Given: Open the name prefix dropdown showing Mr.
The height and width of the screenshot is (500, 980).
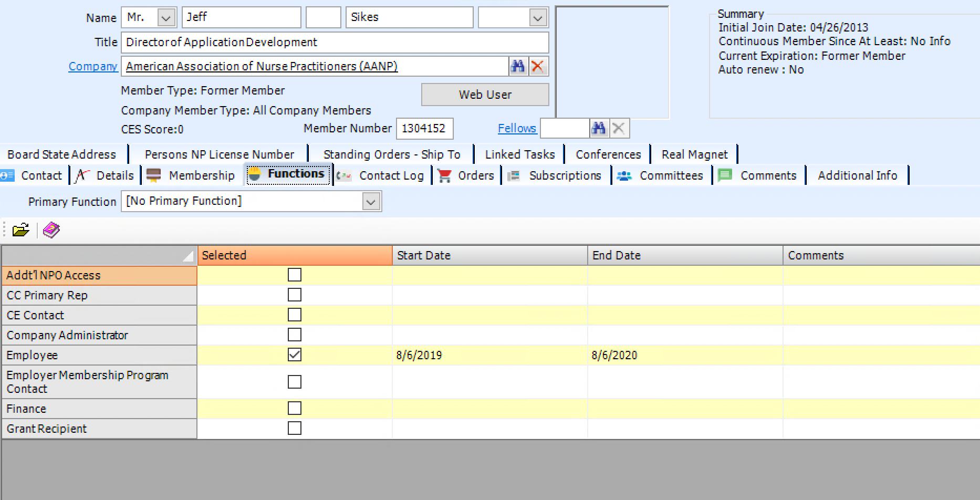Looking at the screenshot, I should (x=165, y=17).
